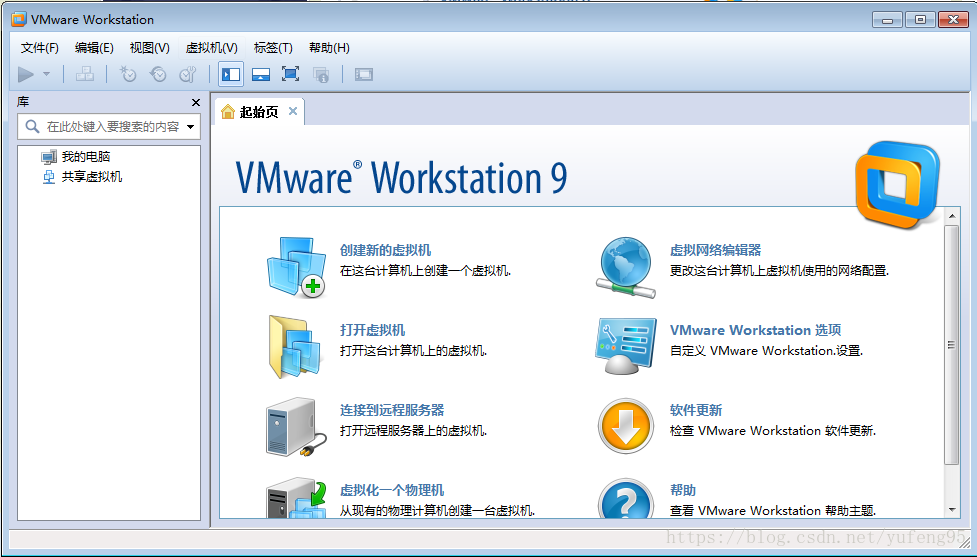Viewport: 977px width, 557px height.
Task: Open the 编辑(E) menu
Action: coord(94,48)
